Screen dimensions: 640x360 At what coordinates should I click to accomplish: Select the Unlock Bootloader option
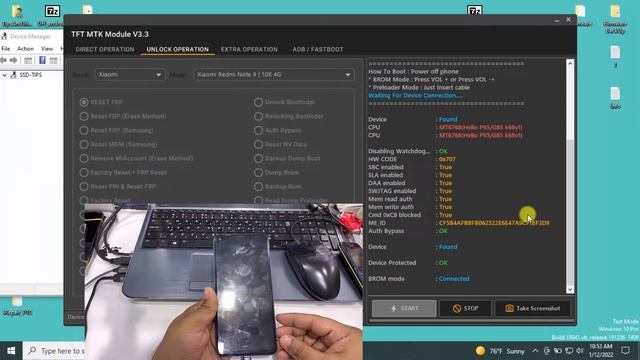point(258,102)
